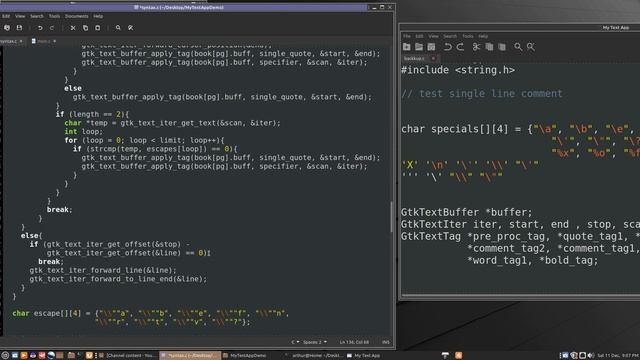Open the Help menu in My Text App
640x360 pixels.
tap(483, 36)
